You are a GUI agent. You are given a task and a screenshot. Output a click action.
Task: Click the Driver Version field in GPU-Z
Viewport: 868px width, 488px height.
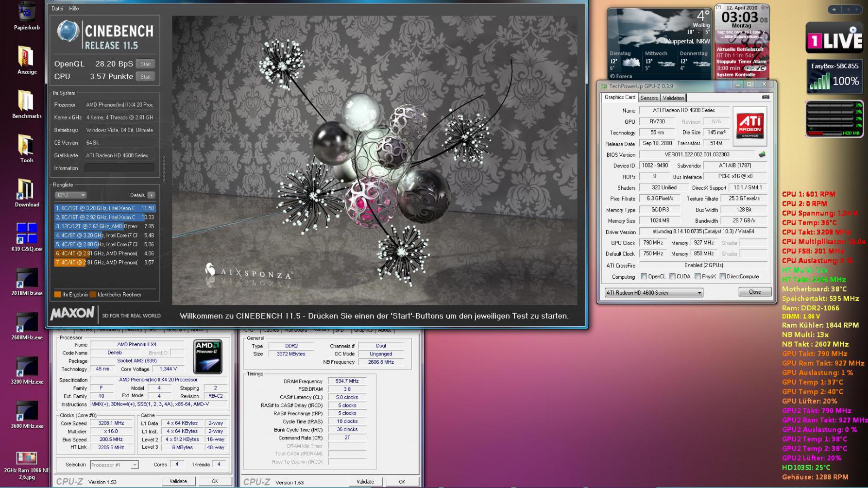pyautogui.click(x=703, y=232)
